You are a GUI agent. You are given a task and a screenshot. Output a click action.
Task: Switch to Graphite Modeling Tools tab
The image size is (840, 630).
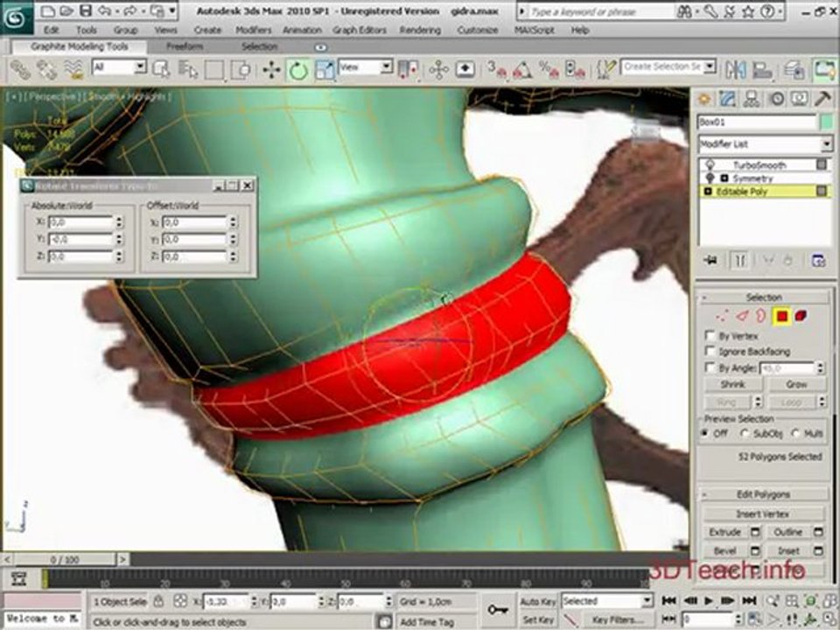coord(80,46)
